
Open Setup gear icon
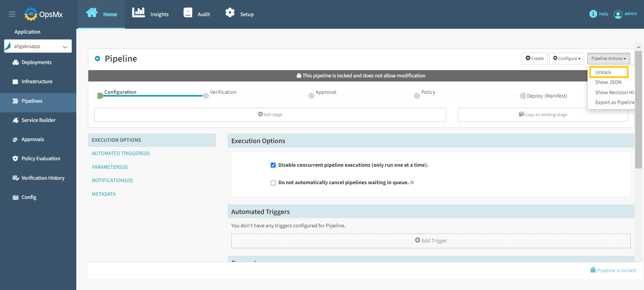coord(230,13)
